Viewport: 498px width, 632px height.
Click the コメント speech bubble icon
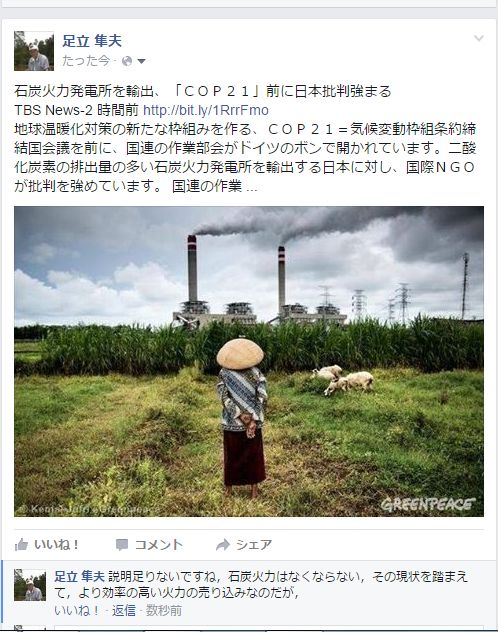[122, 545]
